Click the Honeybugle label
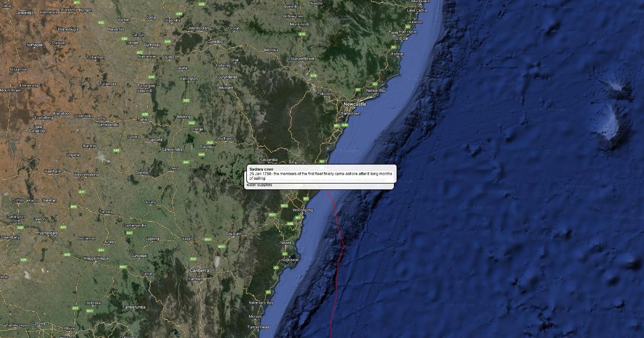Screen dimensions: 644x338 (68, 28)
